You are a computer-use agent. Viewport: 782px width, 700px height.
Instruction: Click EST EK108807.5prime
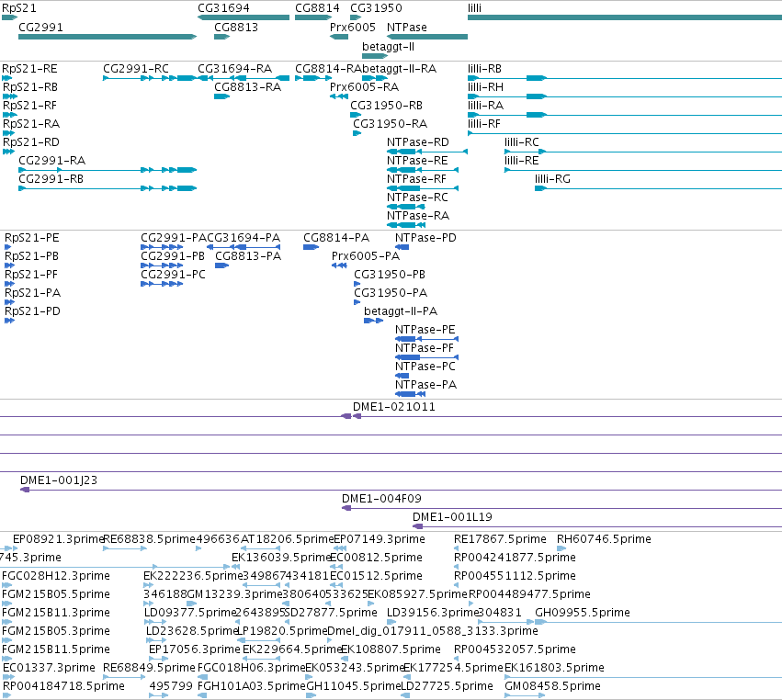click(391, 649)
